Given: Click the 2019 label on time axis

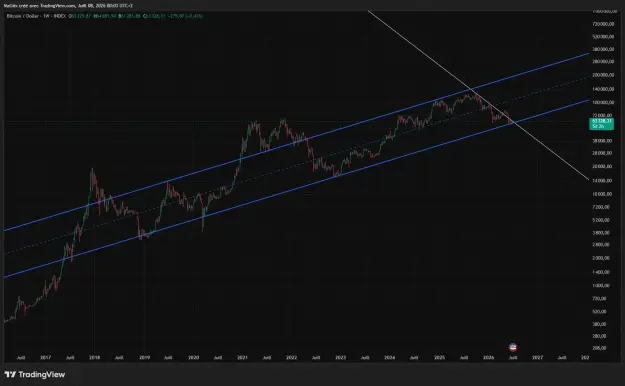Looking at the screenshot, I should [144, 358].
